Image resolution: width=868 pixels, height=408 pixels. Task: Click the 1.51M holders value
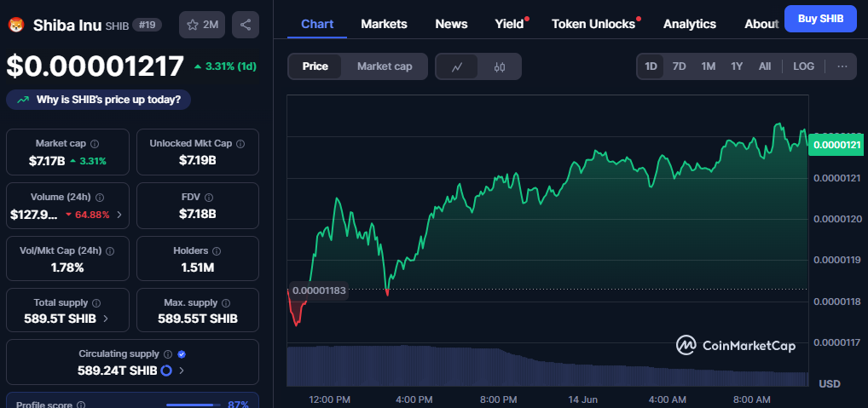point(198,267)
